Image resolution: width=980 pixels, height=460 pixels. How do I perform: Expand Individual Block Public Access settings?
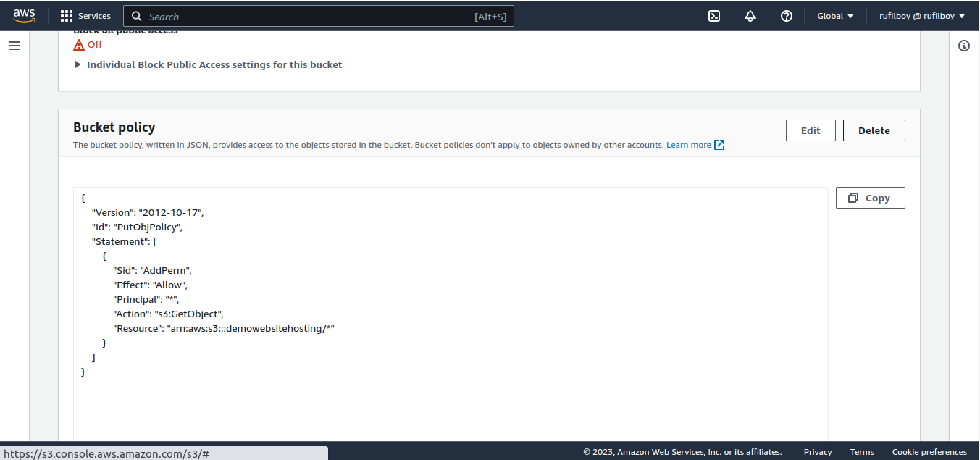click(209, 64)
